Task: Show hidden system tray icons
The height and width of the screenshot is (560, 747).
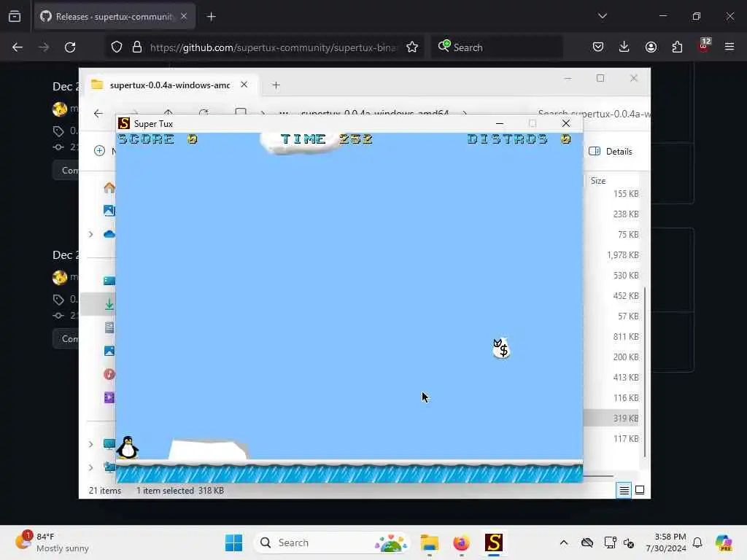Action: 564,542
